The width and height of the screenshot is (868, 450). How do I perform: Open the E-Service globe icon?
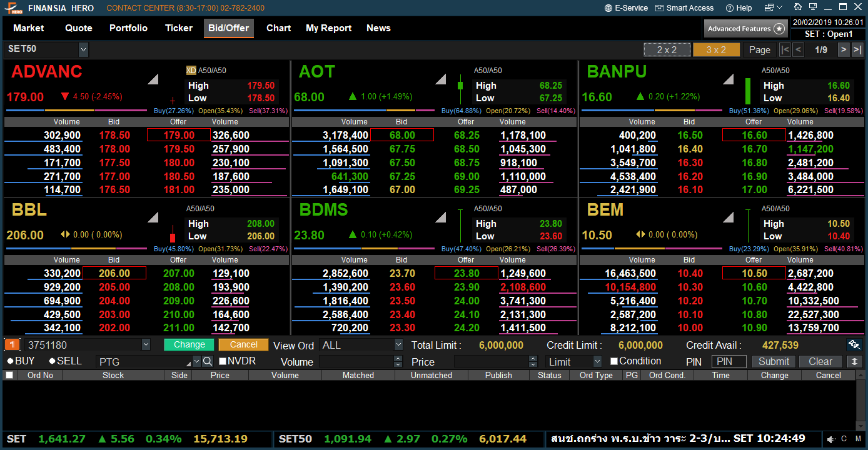coord(609,8)
